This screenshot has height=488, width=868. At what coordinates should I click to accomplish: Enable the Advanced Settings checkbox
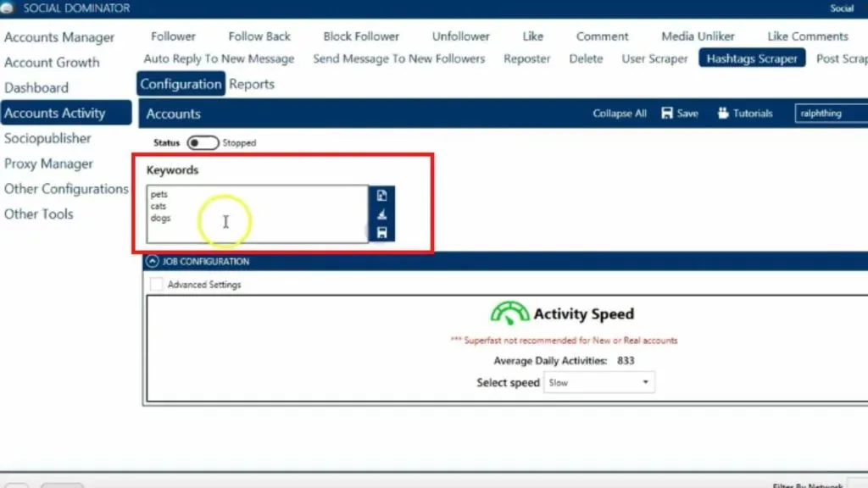(x=156, y=285)
